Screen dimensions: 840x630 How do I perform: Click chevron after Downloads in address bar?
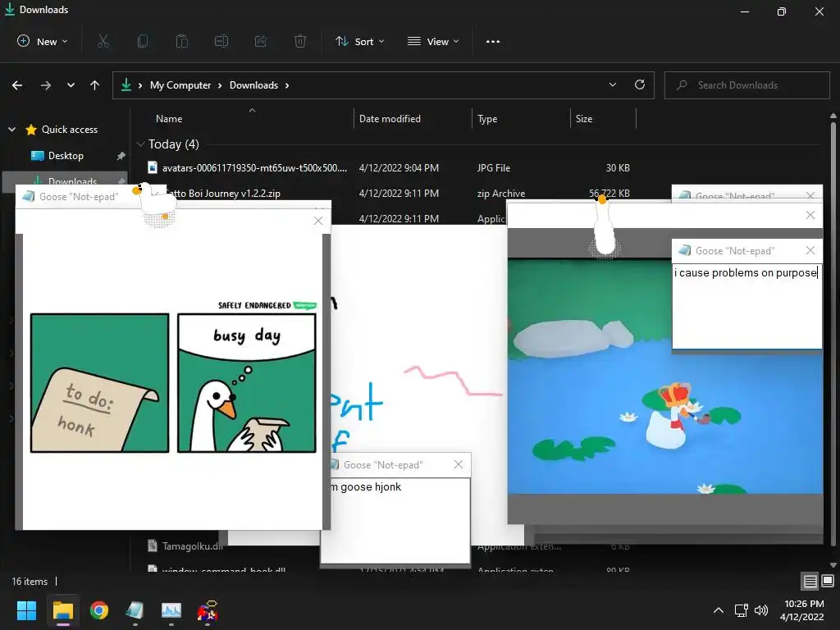coord(287,85)
